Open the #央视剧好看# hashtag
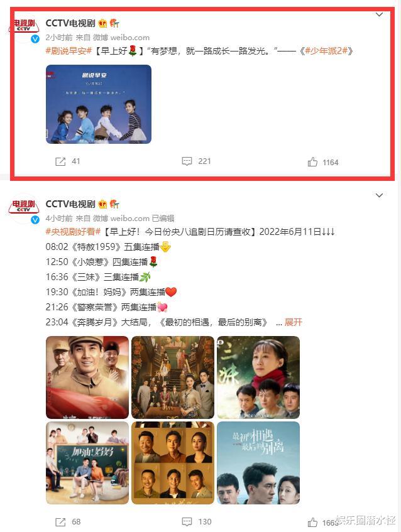The height and width of the screenshot is (532, 401). [74, 232]
